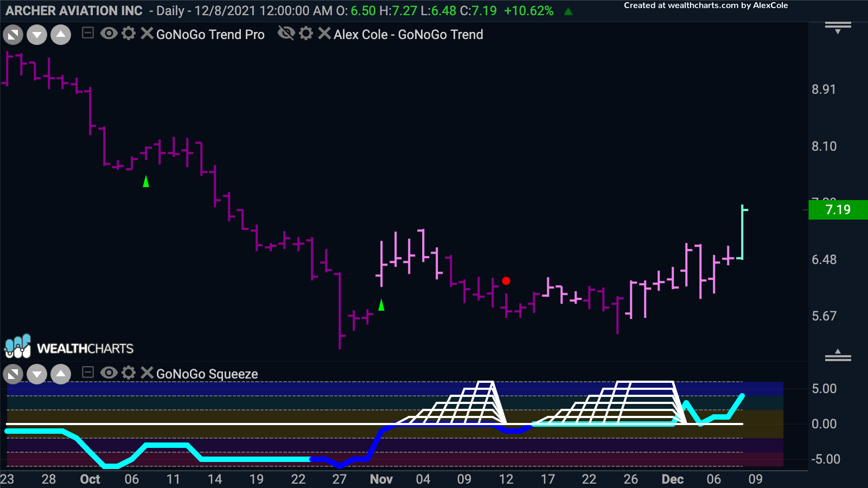Remove GoNoGo Squeeze indicator with X

(147, 373)
